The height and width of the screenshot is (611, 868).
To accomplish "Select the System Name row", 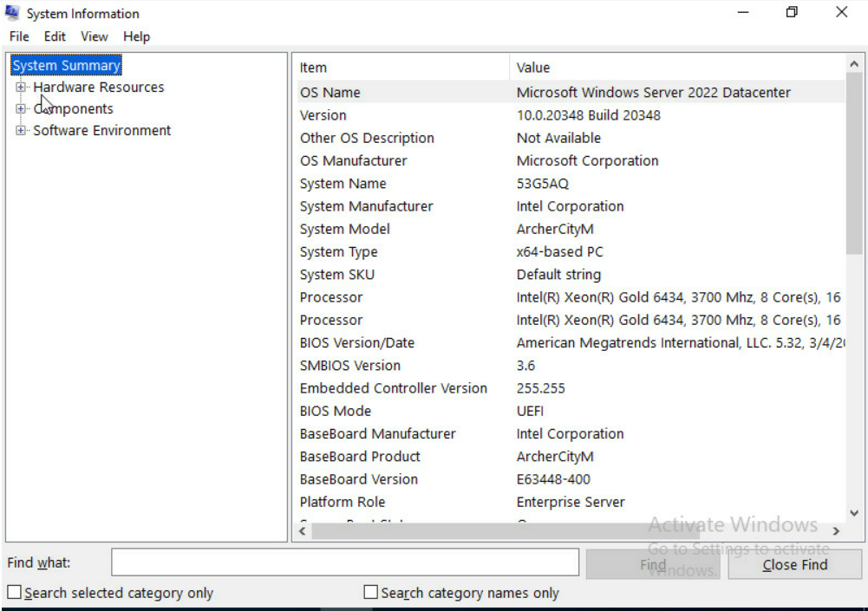I will point(571,183).
